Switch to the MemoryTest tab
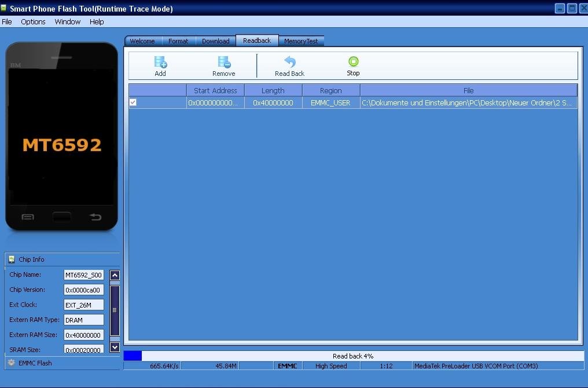The width and height of the screenshot is (588, 388). click(301, 41)
